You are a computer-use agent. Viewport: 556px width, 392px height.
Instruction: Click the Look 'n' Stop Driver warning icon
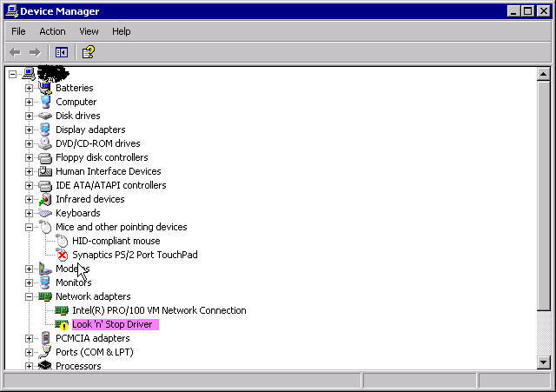point(62,324)
